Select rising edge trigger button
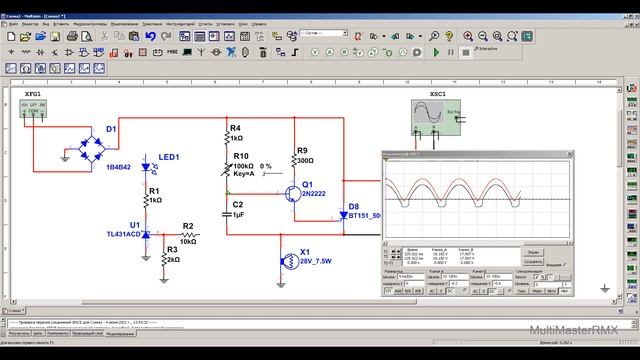 537,277
